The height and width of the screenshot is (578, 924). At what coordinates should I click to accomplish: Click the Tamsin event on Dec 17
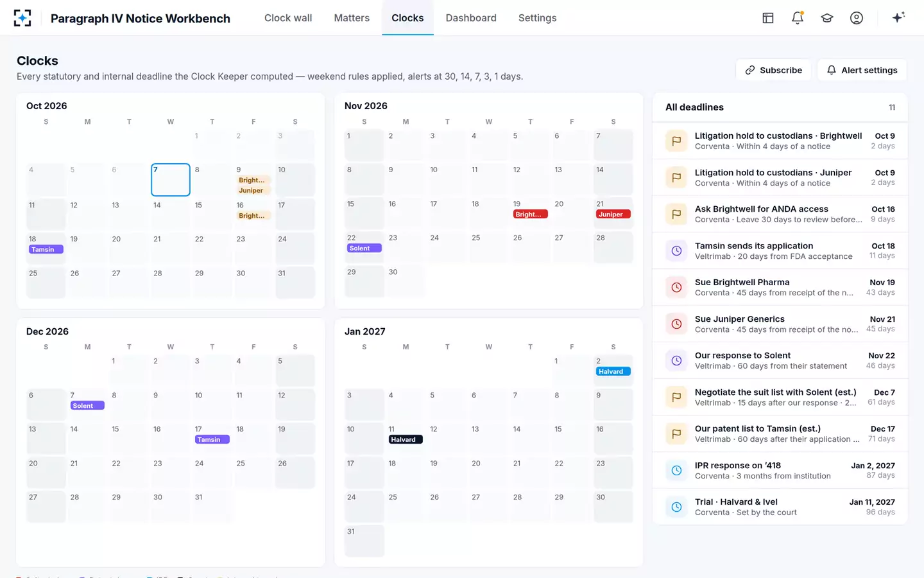pyautogui.click(x=212, y=440)
